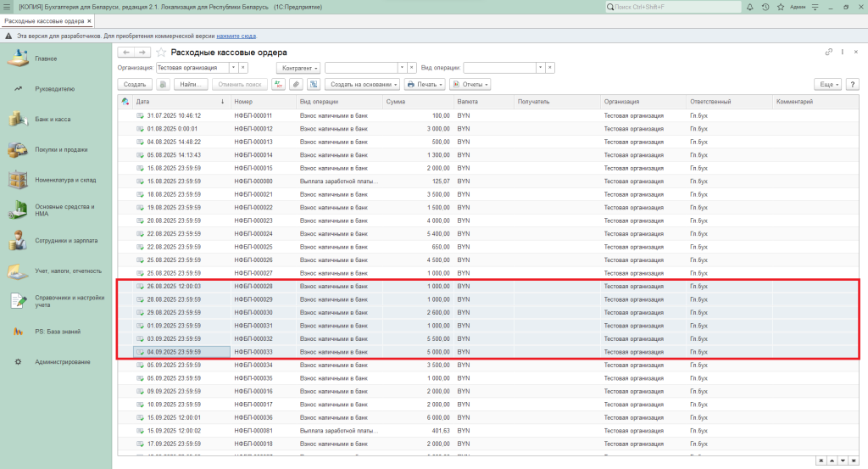Open the history clock icon

click(x=765, y=7)
